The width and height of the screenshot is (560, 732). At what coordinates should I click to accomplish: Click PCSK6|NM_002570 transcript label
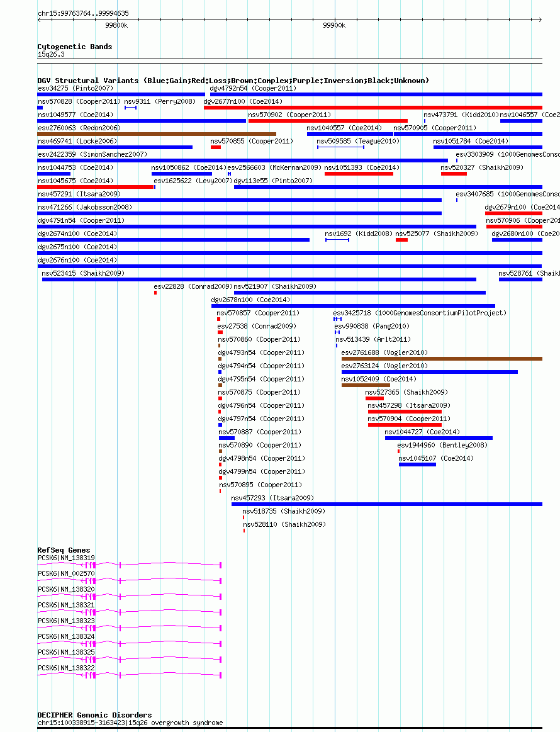(66, 573)
